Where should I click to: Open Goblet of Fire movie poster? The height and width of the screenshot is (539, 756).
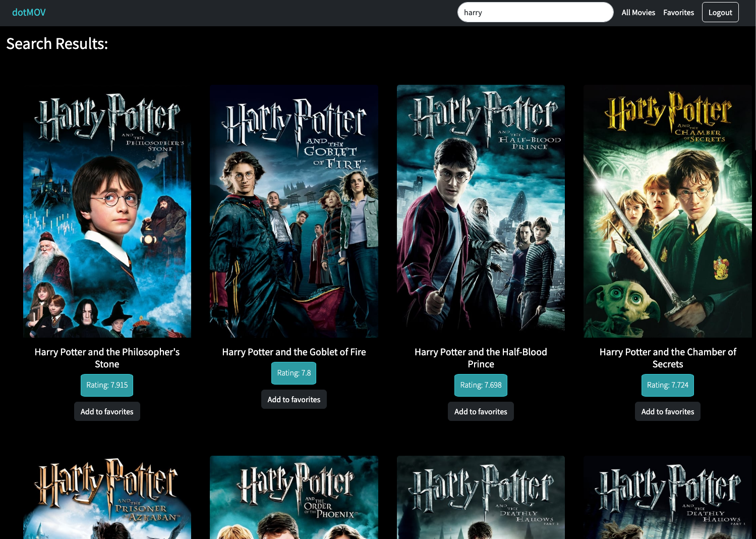[294, 211]
